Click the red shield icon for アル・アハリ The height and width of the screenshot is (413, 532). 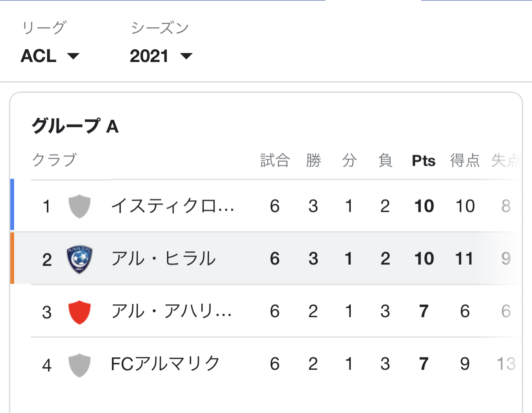pyautogui.click(x=79, y=312)
